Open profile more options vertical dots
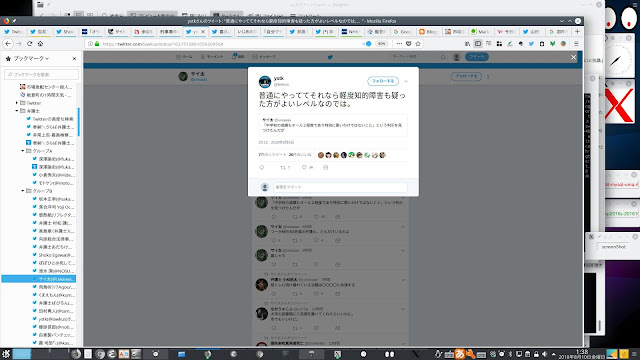The width and height of the screenshot is (640, 360). point(488,76)
